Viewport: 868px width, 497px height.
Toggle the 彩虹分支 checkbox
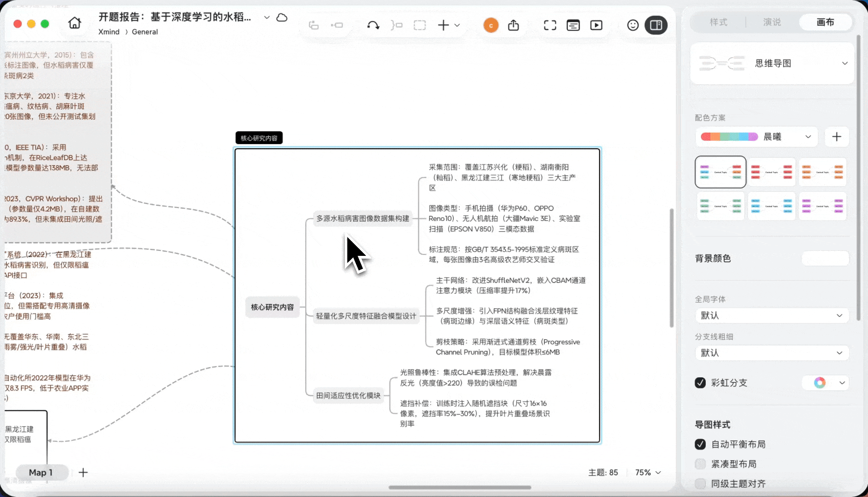coord(700,383)
